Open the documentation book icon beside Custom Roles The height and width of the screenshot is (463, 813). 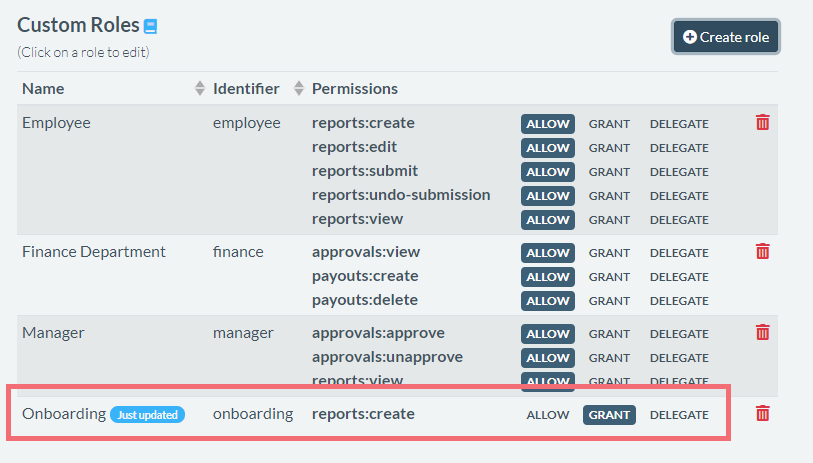(x=151, y=27)
